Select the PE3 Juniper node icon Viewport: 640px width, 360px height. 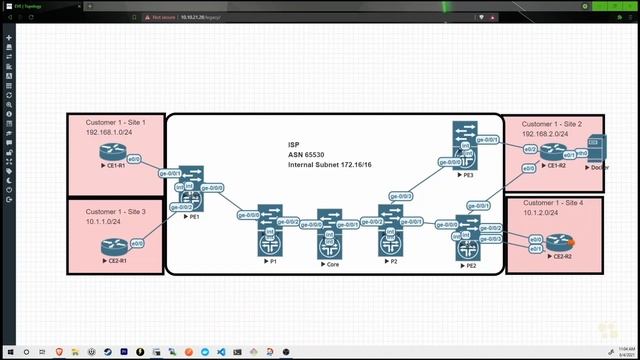point(465,145)
